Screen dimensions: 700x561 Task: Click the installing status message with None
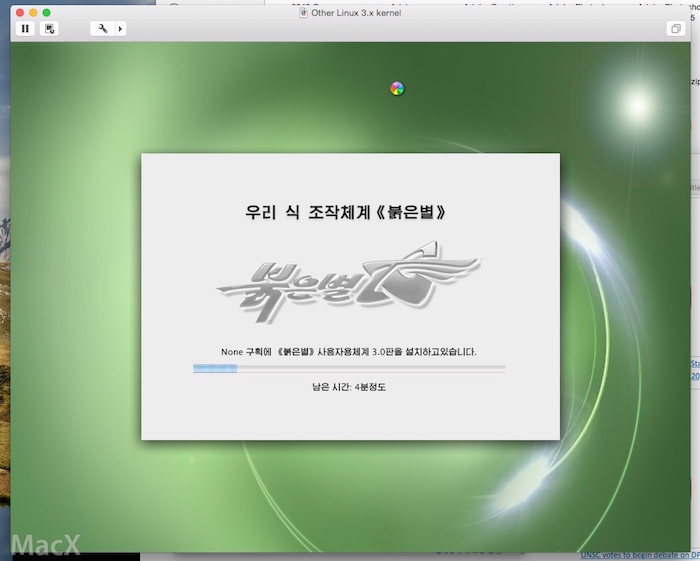pos(349,352)
